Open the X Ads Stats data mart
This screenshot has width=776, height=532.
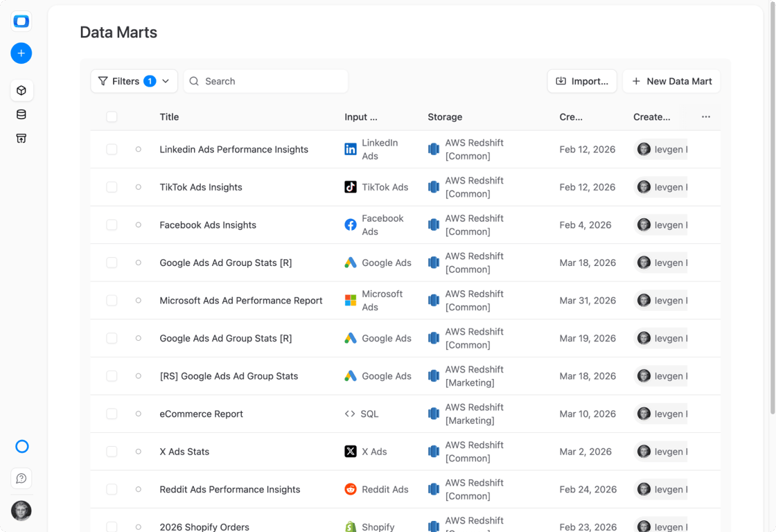point(184,452)
